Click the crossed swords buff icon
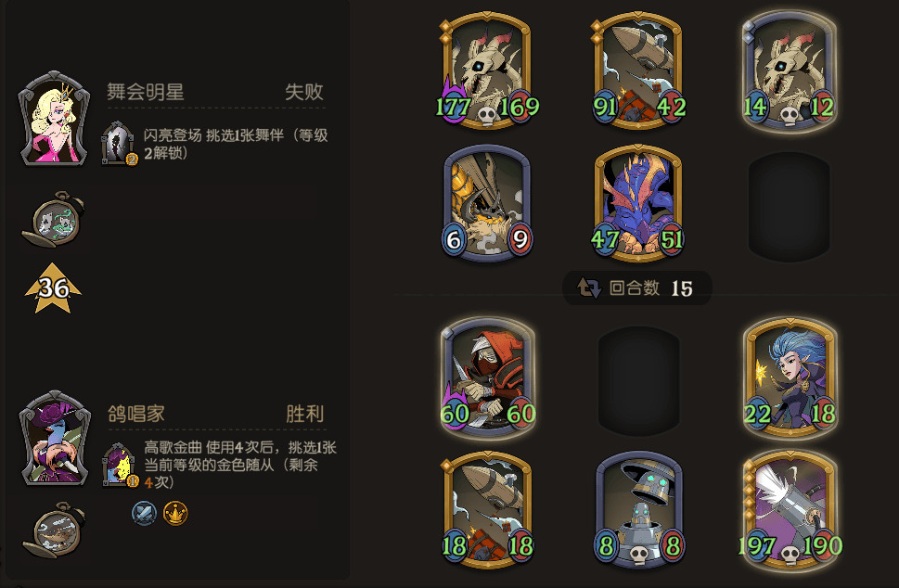The height and width of the screenshot is (588, 899). point(144,513)
